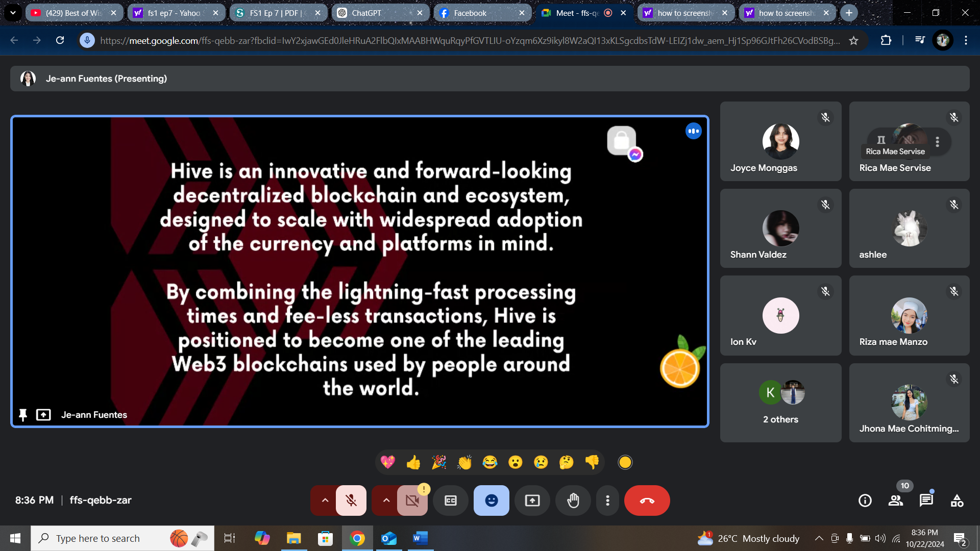Open more options menu in call bar
980x551 pixels.
click(x=607, y=500)
